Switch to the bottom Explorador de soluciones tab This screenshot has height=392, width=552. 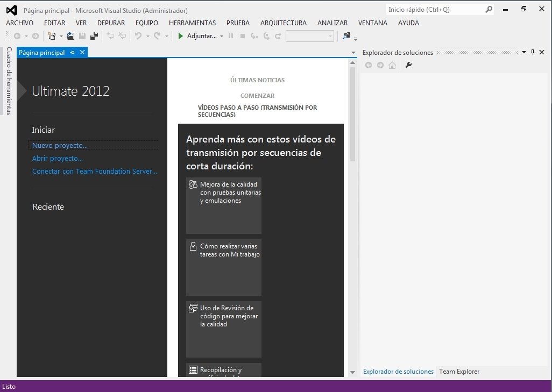click(398, 371)
